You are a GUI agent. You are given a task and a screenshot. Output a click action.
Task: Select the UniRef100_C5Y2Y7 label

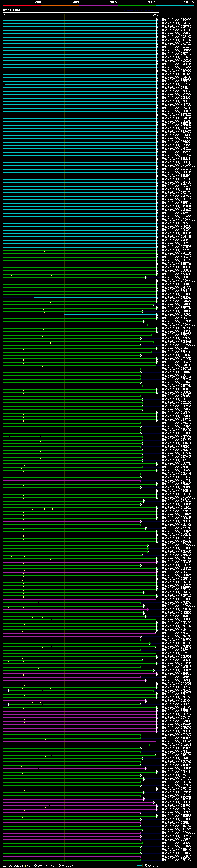[177, 250]
